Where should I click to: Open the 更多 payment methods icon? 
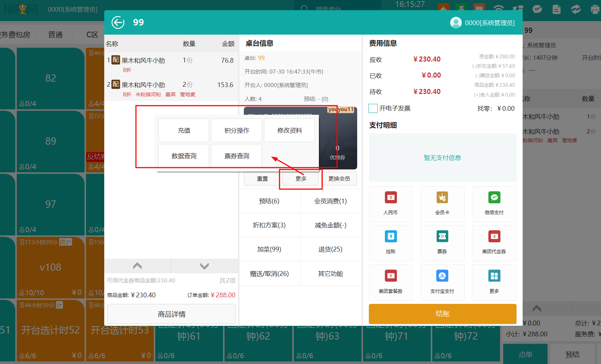[494, 276]
